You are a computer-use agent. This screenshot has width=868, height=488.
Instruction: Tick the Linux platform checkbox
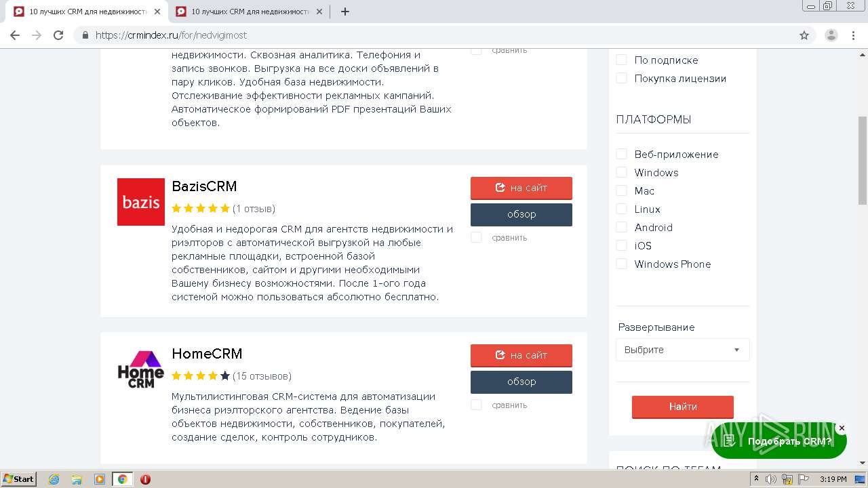click(621, 209)
